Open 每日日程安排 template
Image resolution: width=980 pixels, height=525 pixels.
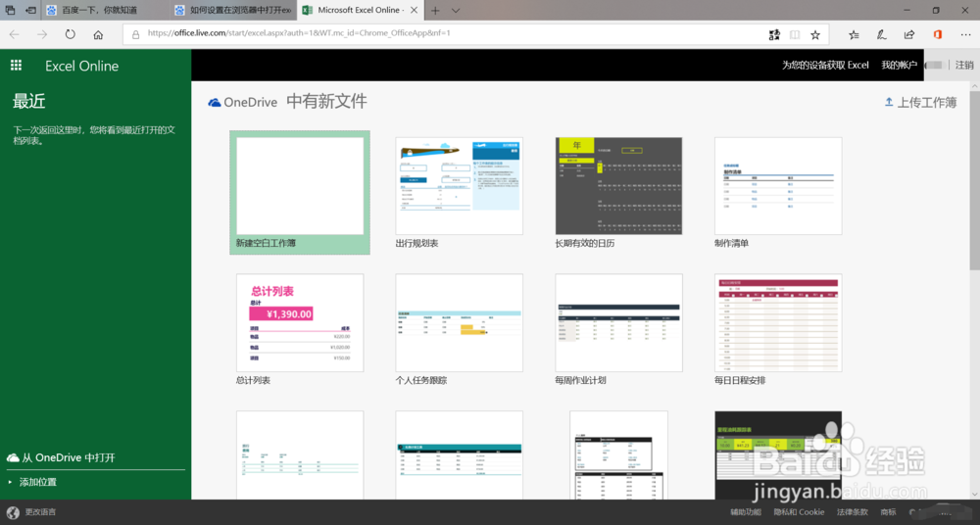pyautogui.click(x=778, y=329)
